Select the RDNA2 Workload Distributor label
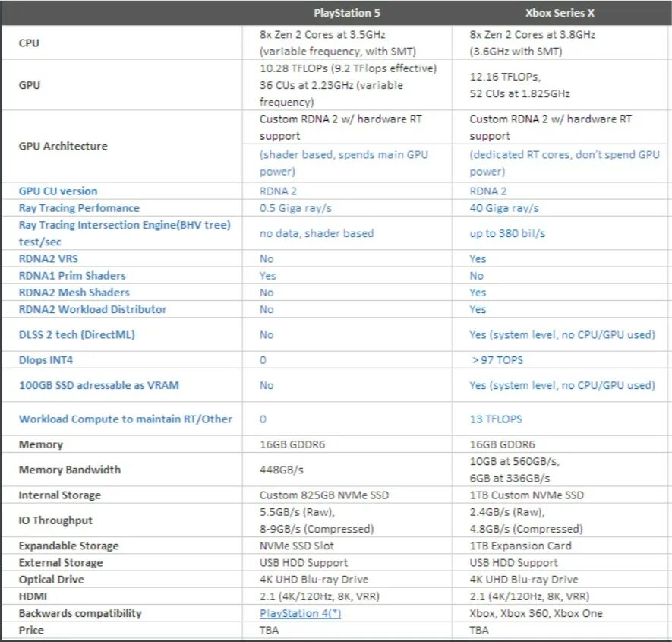672x642 pixels. point(92,309)
